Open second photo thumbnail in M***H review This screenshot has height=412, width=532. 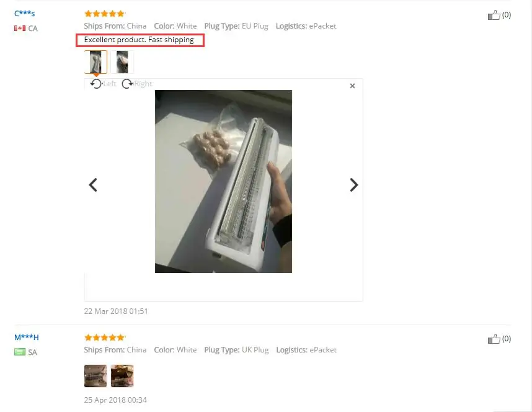[122, 376]
